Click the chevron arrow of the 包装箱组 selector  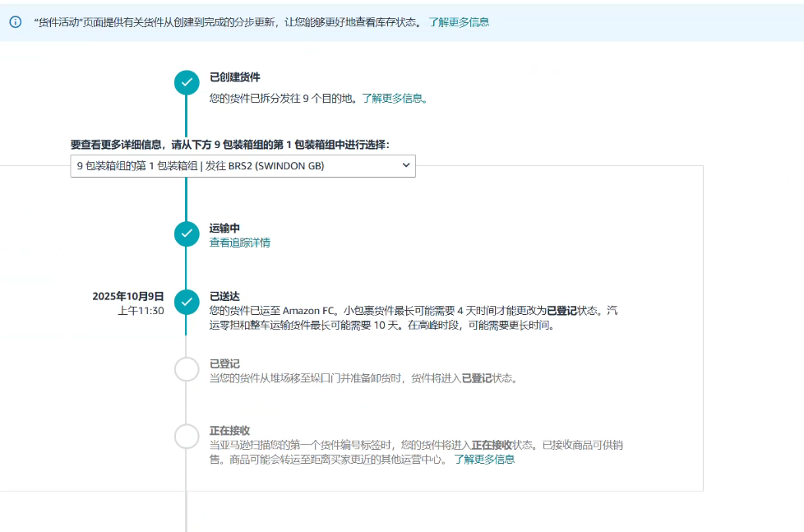tap(405, 166)
